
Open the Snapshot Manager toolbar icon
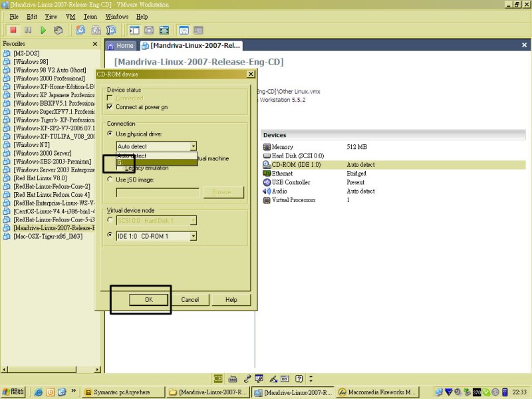click(111, 30)
